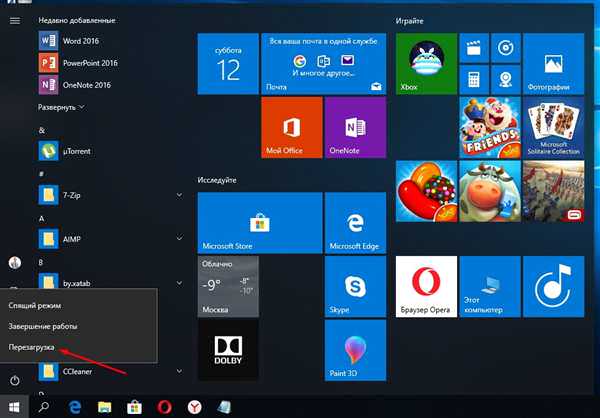Click the Развернуть expand link
This screenshot has width=600, height=418.
(x=61, y=108)
